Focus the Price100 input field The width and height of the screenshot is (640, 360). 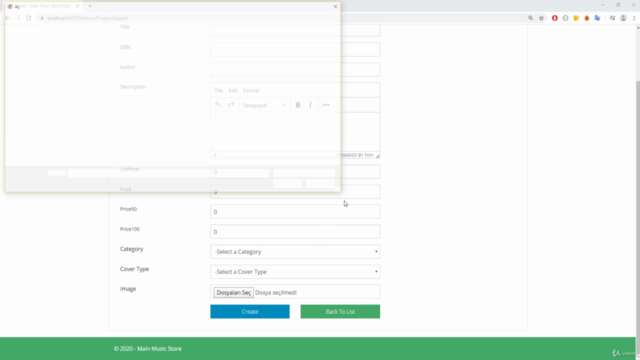click(295, 232)
